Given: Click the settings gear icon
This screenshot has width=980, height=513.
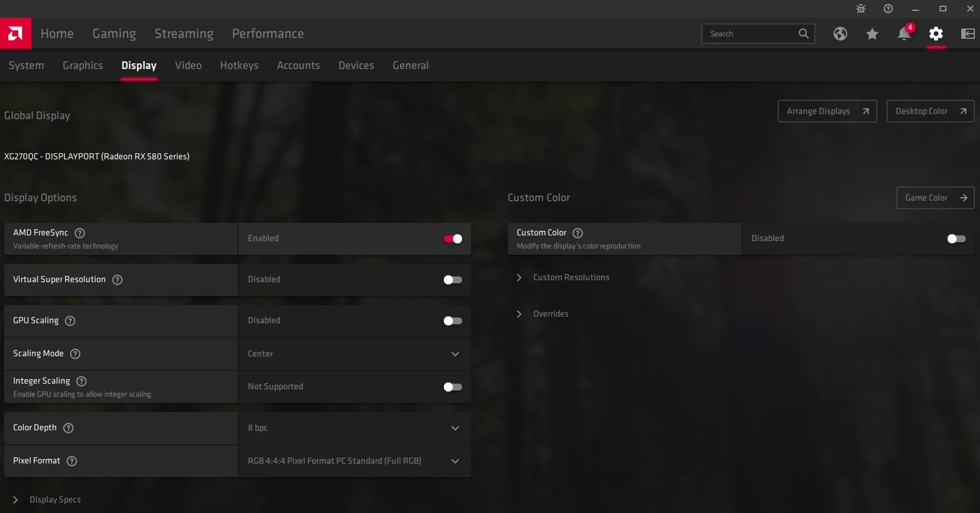Looking at the screenshot, I should [936, 34].
